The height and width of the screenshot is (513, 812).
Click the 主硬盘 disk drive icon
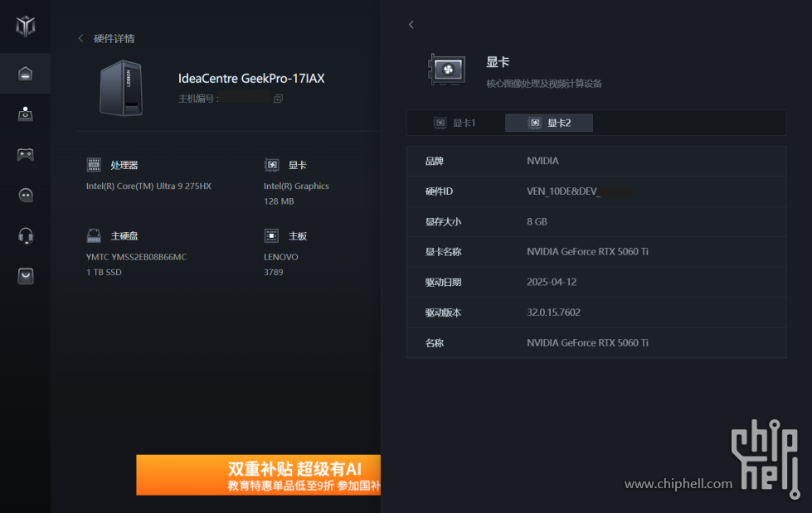click(x=94, y=235)
